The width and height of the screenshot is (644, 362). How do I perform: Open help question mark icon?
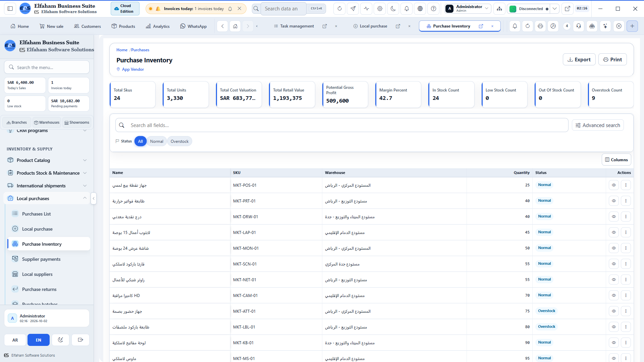coord(433,9)
